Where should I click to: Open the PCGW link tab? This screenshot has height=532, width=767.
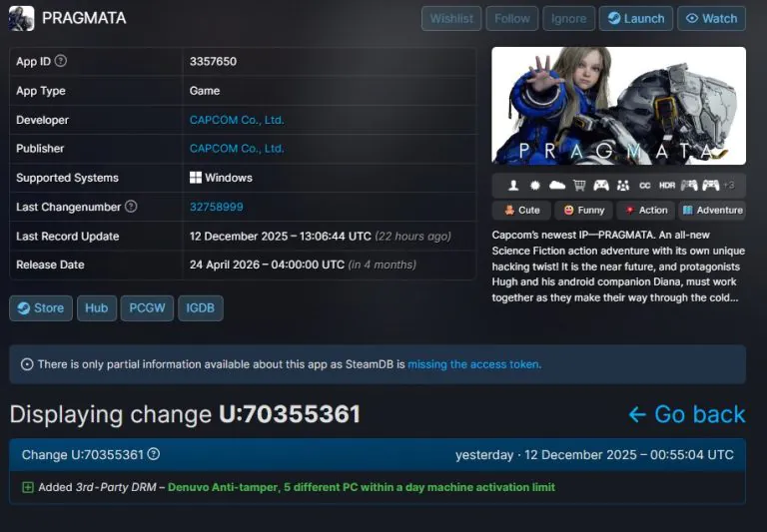[148, 308]
